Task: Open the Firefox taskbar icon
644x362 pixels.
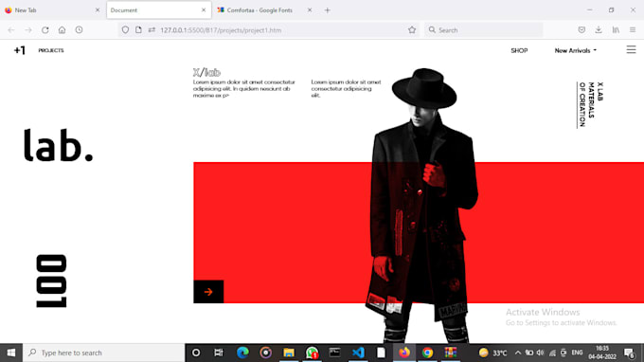Action: tap(404, 353)
